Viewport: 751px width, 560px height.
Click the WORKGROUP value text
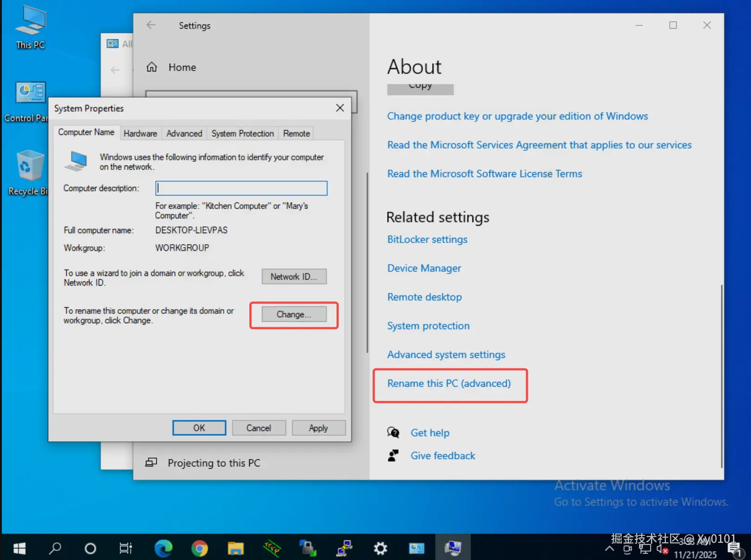(x=182, y=248)
